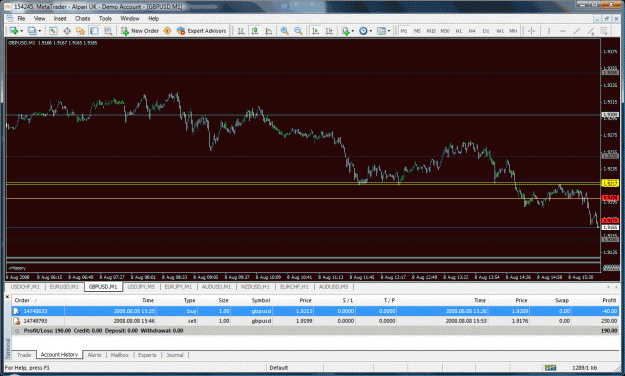Open the Journal tab in Terminal

pos(175,355)
